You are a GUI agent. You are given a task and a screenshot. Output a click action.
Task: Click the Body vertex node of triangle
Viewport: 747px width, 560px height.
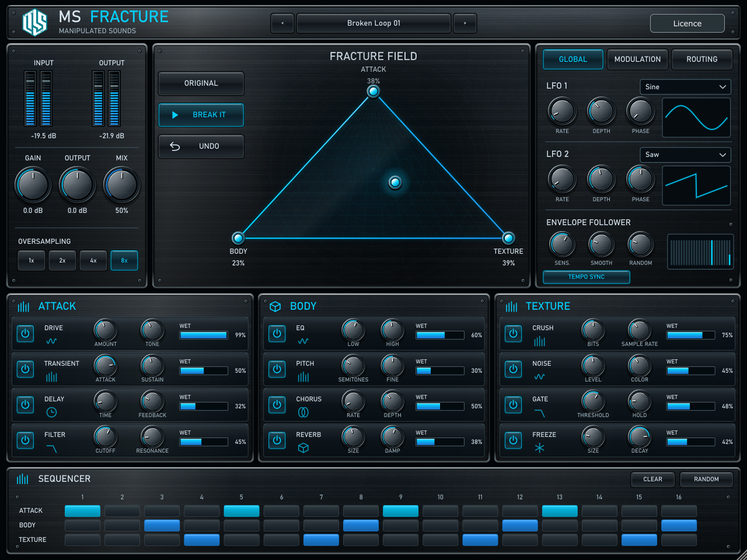click(x=238, y=238)
